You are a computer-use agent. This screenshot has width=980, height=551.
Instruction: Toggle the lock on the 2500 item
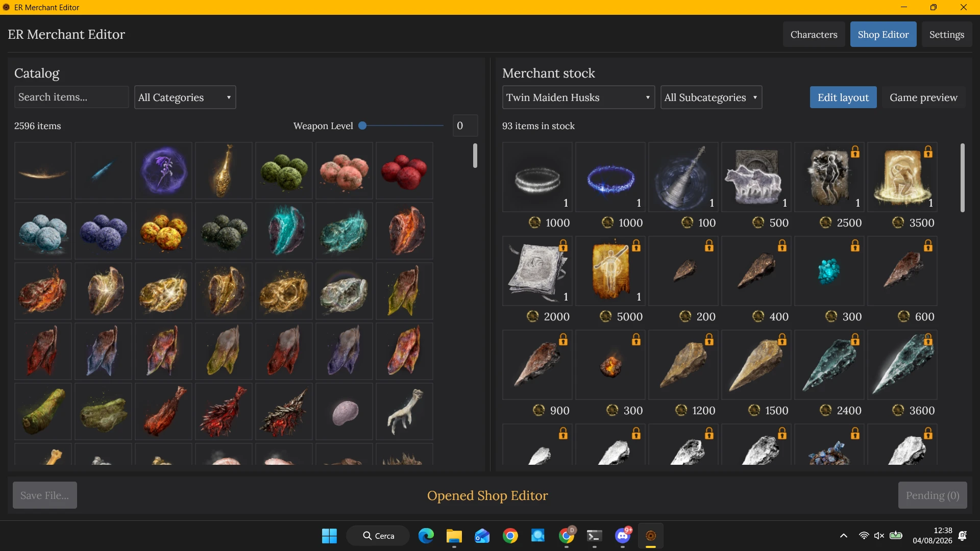point(855,152)
